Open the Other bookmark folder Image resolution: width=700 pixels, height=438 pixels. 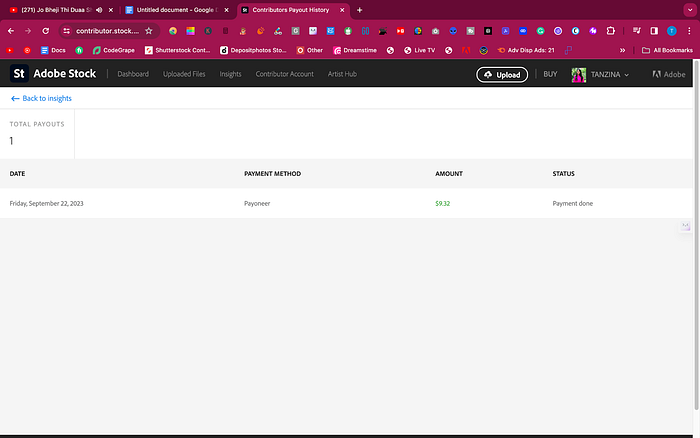click(x=309, y=50)
